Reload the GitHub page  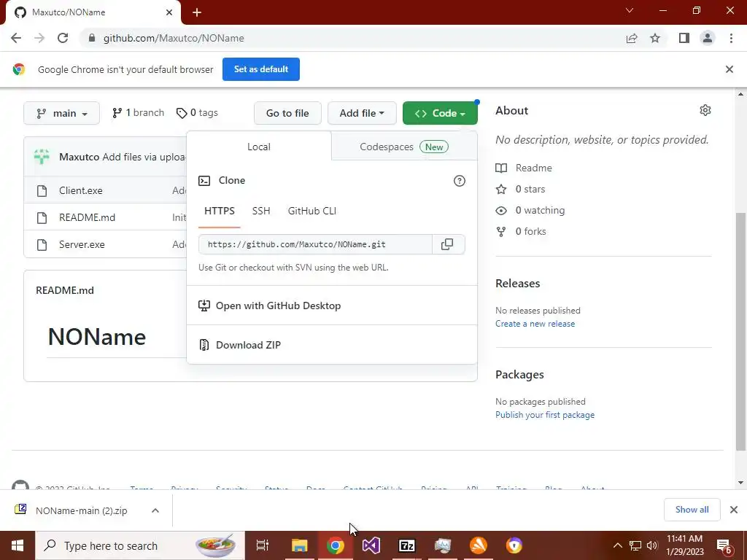point(63,38)
